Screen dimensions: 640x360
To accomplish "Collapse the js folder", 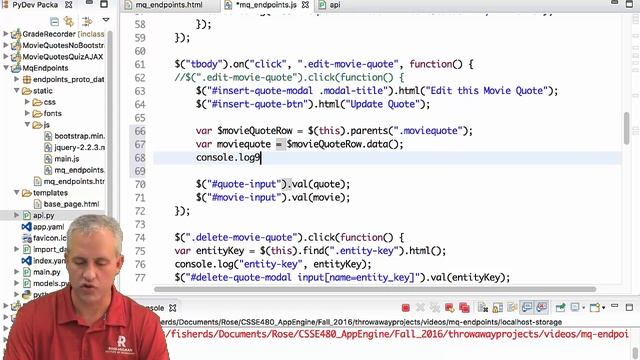I will (x=27, y=124).
